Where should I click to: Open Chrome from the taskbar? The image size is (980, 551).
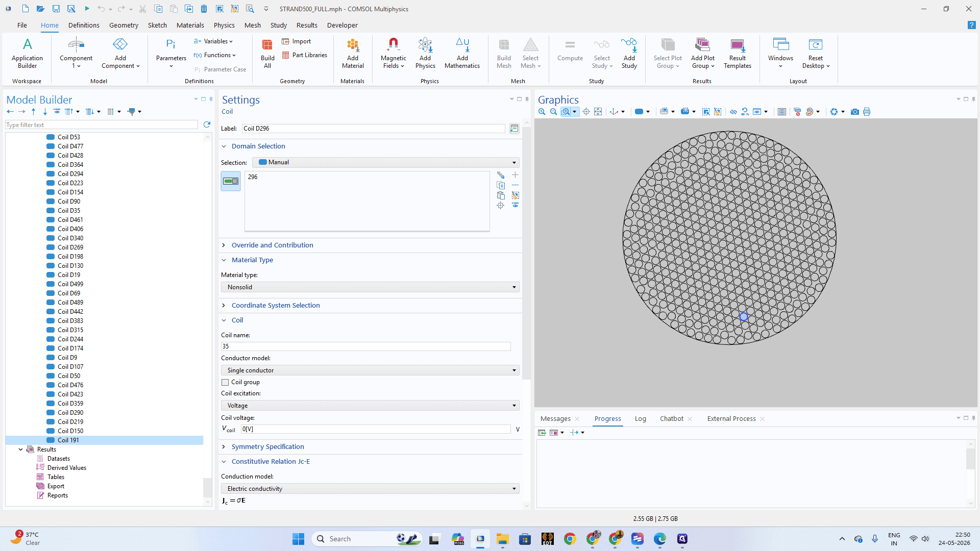pyautogui.click(x=570, y=539)
